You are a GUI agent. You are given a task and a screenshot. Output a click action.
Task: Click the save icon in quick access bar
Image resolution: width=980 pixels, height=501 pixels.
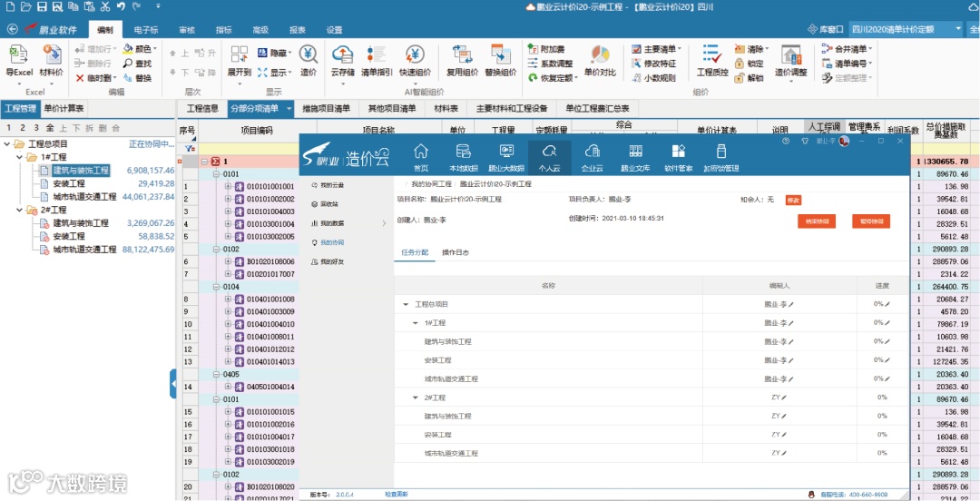(x=42, y=7)
